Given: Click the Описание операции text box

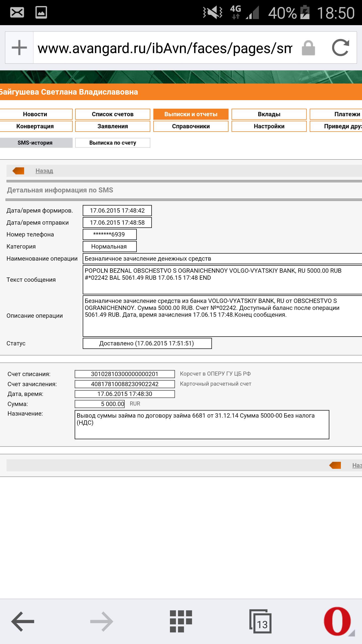Looking at the screenshot, I should coord(222,316).
